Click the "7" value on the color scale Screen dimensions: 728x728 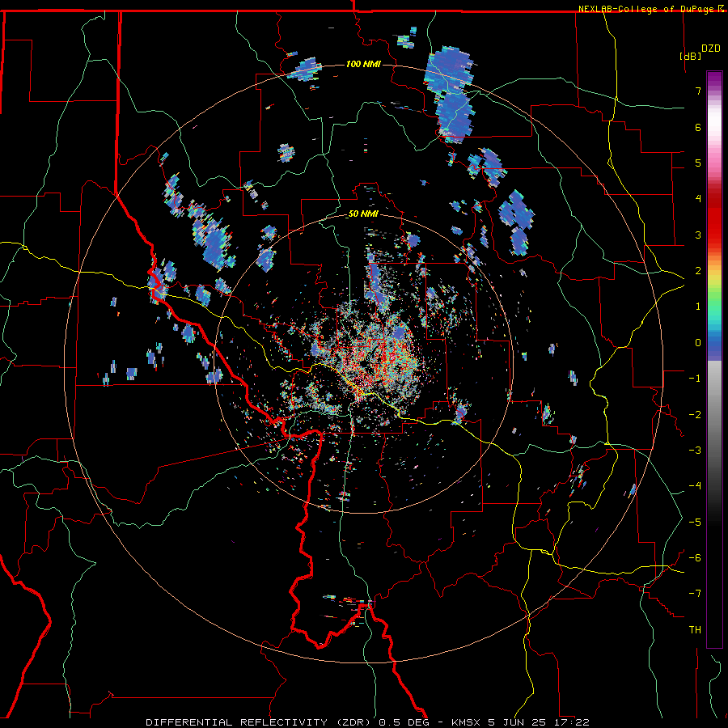point(698,91)
